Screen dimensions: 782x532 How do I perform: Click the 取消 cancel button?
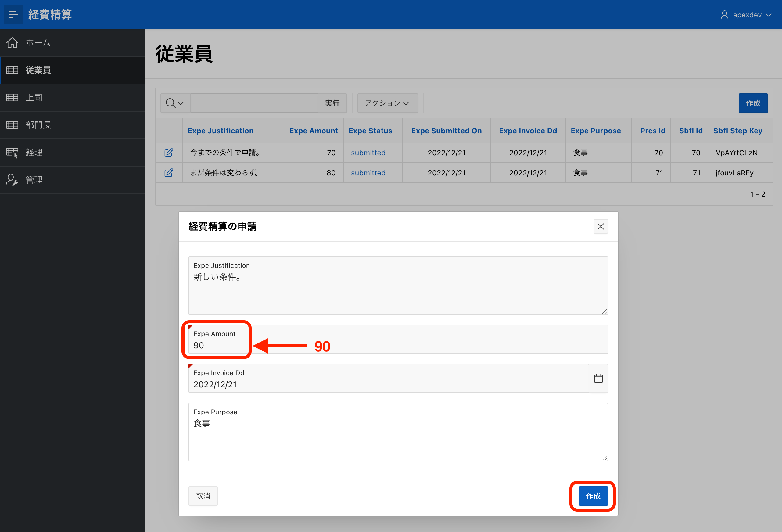click(x=203, y=496)
